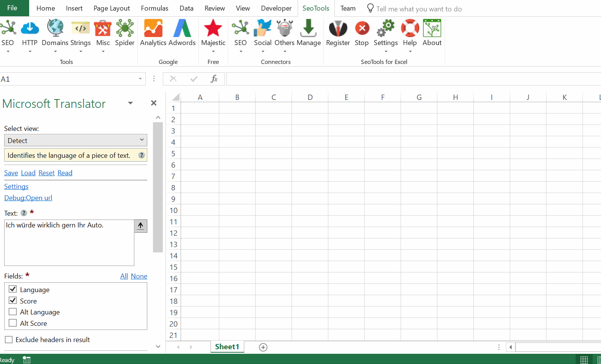This screenshot has width=601, height=364.
Task: Switch to the Formulas ribbon tab
Action: pyautogui.click(x=155, y=8)
